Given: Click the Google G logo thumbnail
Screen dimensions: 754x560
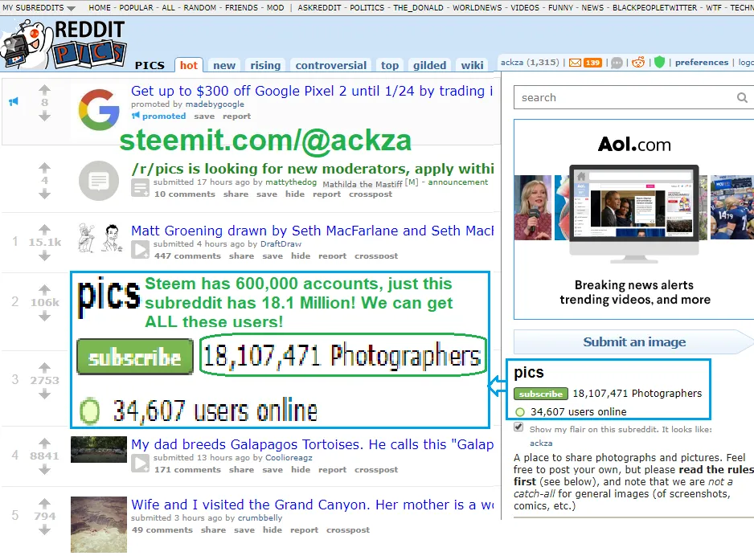Looking at the screenshot, I should (99, 109).
